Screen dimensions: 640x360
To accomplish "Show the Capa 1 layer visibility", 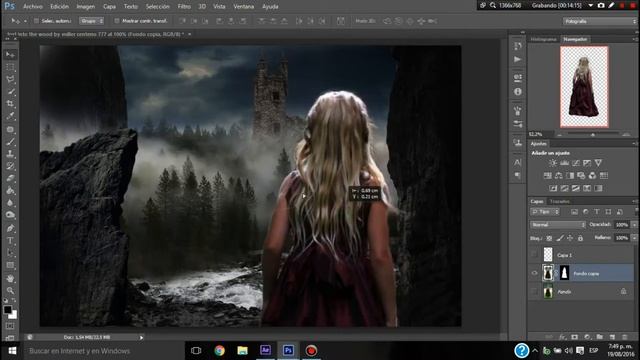I will point(534,255).
